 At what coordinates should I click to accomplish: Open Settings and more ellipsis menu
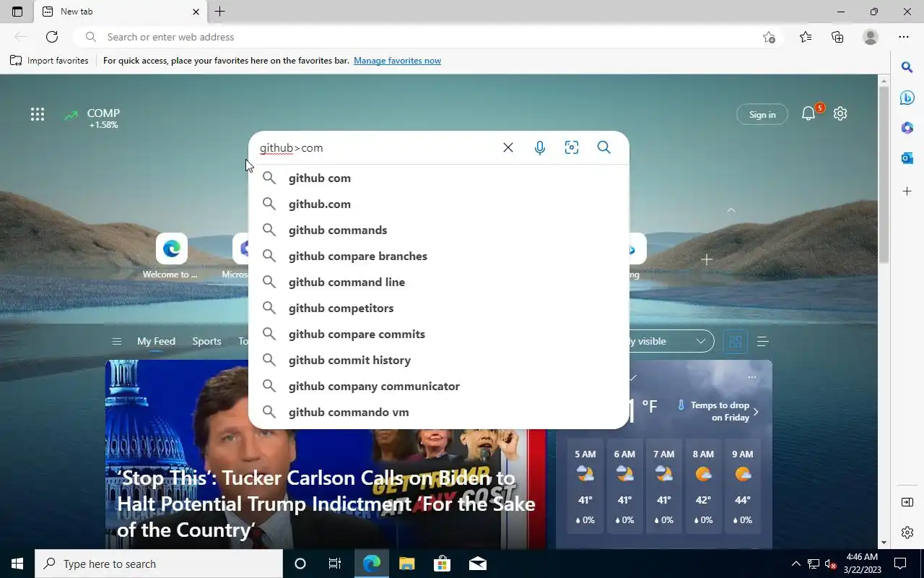point(904,37)
